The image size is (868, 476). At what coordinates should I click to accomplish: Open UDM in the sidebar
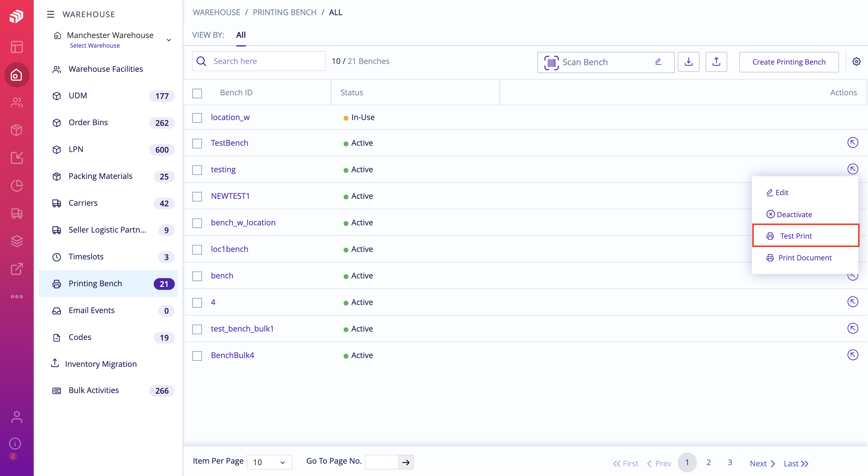pos(108,96)
